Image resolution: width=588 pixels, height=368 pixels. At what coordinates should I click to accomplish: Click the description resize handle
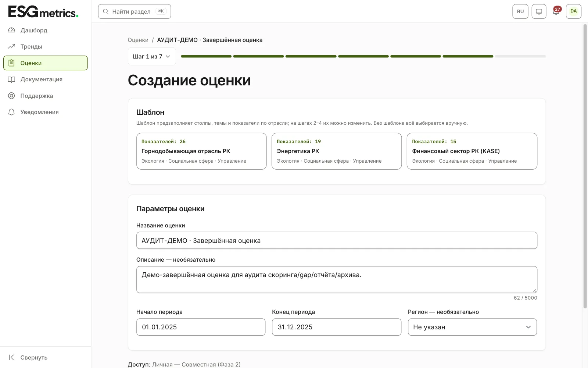coord(535,290)
